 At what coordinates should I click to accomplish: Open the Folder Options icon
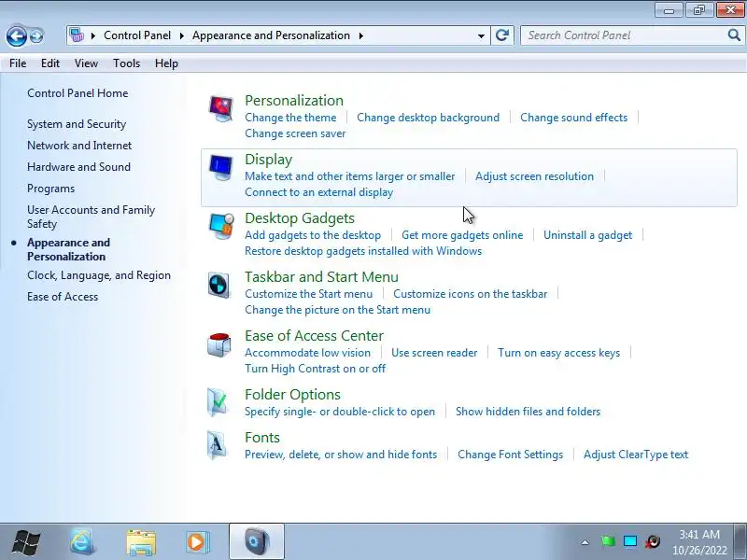(x=218, y=402)
